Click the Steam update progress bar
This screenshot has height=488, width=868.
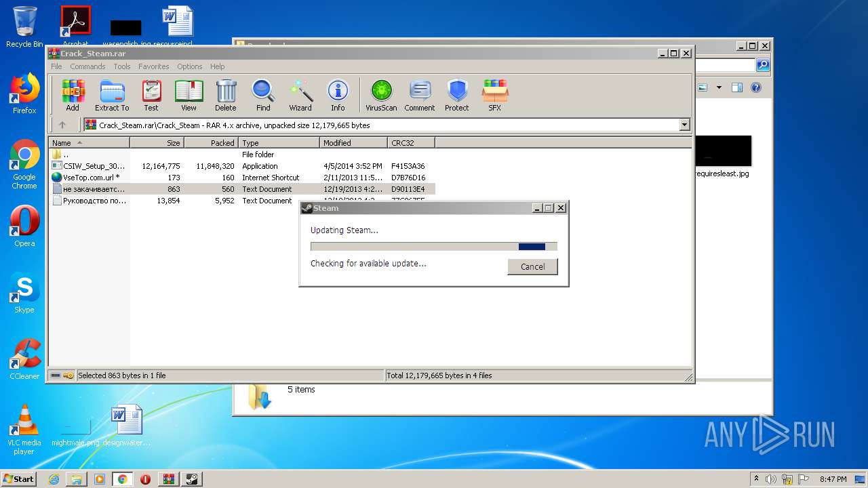click(434, 247)
